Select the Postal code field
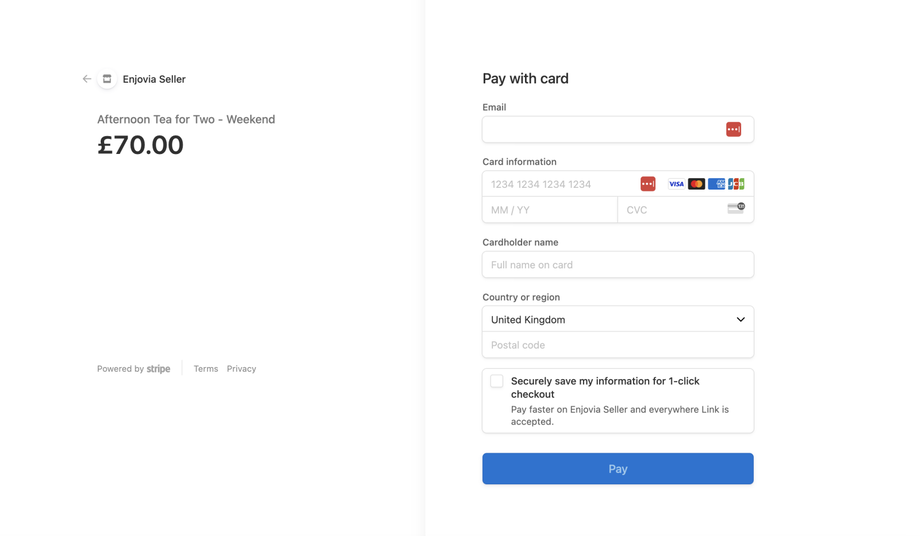The height and width of the screenshot is (536, 920). coord(618,345)
